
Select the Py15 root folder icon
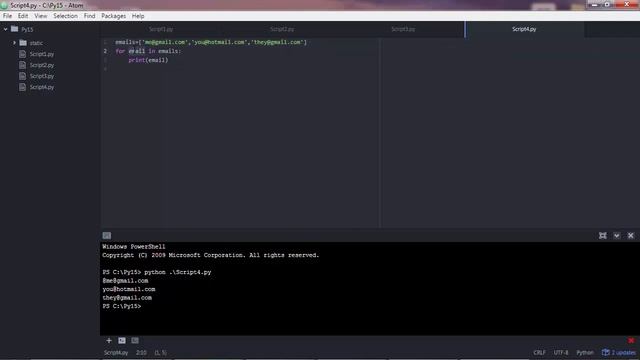(15, 29)
